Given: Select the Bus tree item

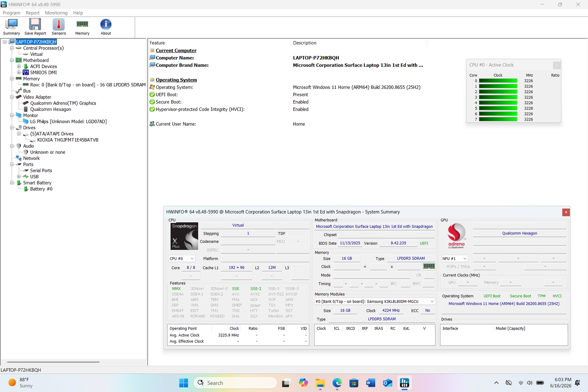Looking at the screenshot, I should pos(27,91).
